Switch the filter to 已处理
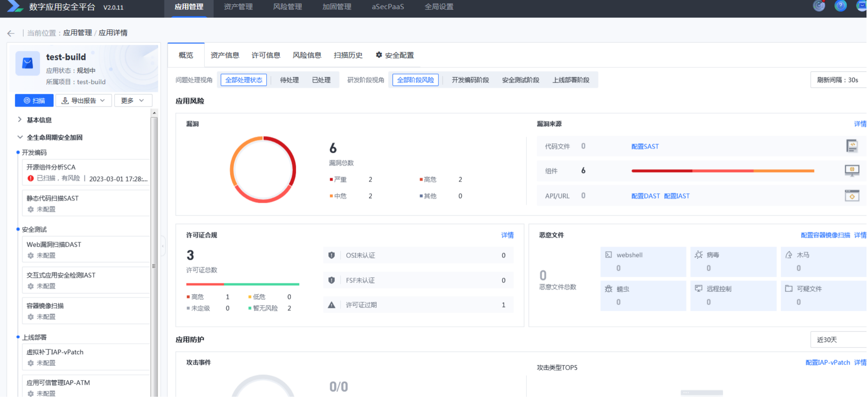The width and height of the screenshot is (868, 399). click(x=321, y=80)
